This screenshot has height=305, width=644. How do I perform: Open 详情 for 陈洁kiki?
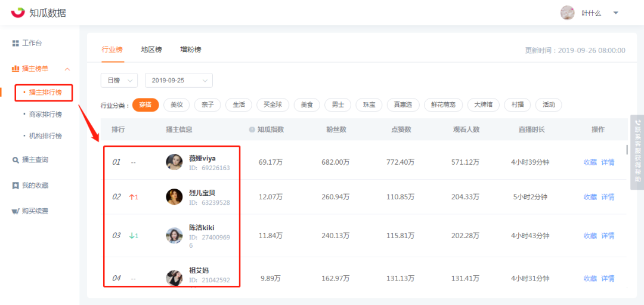[608, 236]
